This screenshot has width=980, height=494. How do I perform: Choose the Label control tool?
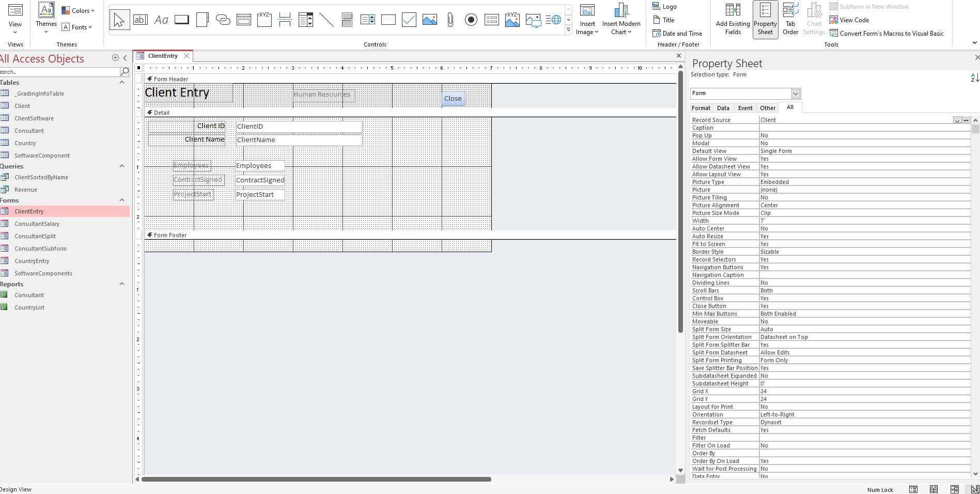click(x=161, y=19)
